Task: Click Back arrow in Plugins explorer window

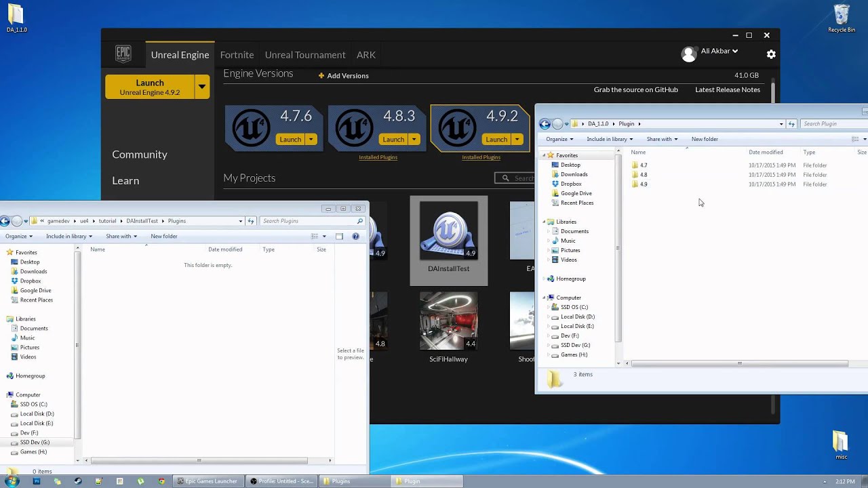Action: (x=5, y=221)
